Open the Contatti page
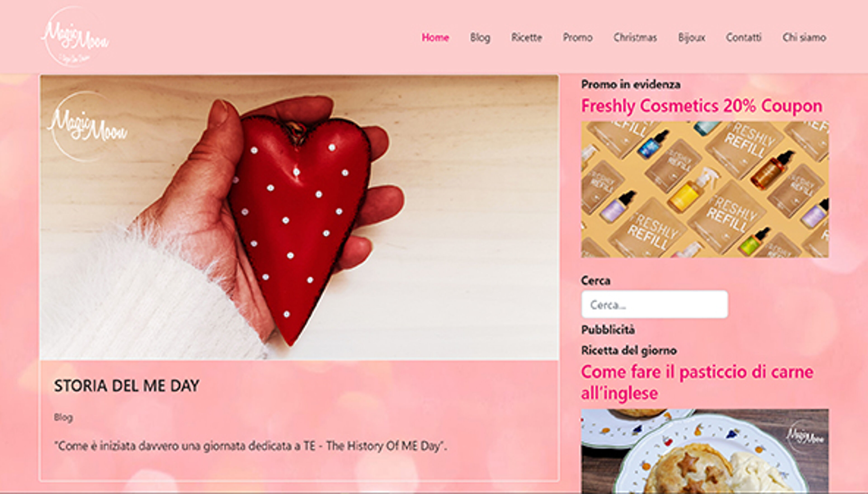 pyautogui.click(x=743, y=37)
